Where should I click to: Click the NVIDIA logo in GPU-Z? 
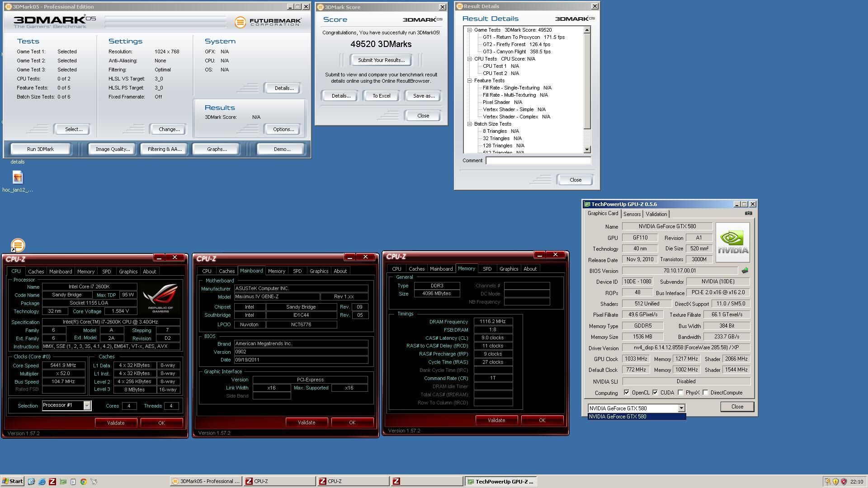[x=732, y=242]
